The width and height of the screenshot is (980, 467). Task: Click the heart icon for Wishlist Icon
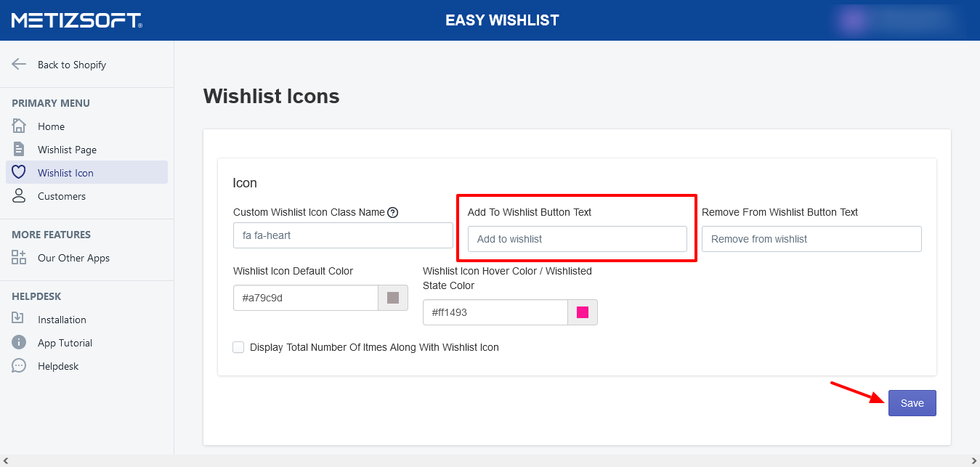coord(19,172)
